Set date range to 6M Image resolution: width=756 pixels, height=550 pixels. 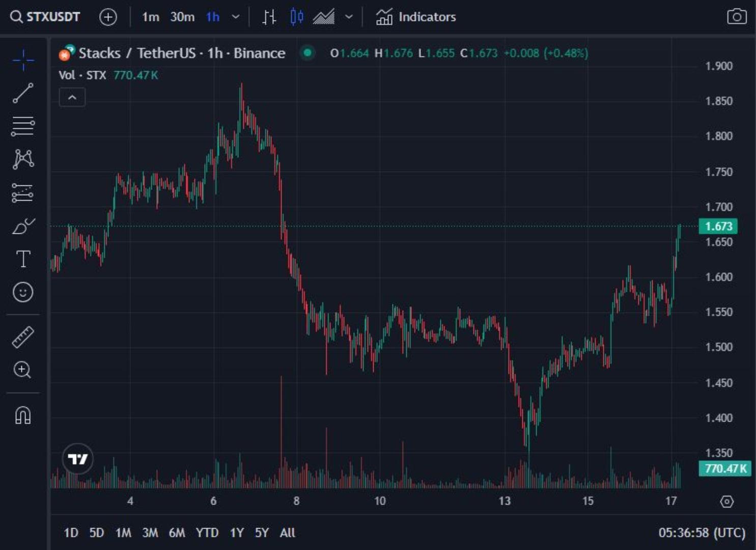pos(177,533)
